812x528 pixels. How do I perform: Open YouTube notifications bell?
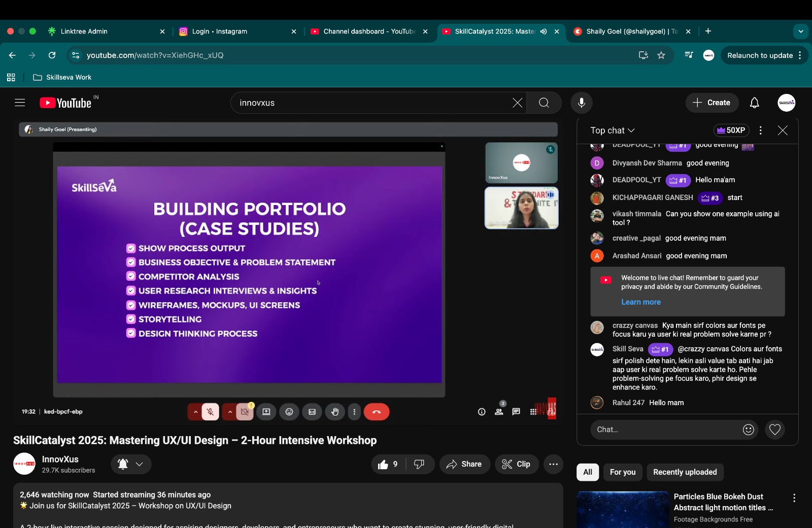755,103
